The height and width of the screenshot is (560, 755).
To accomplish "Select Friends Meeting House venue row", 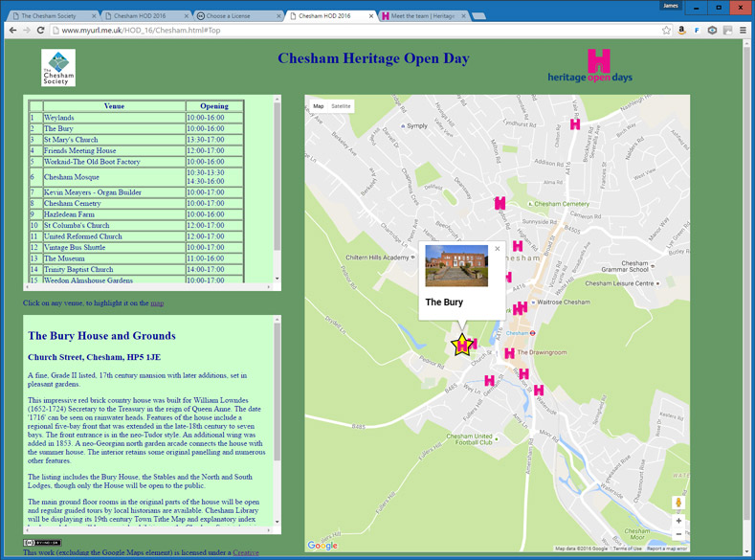I will 136,150.
